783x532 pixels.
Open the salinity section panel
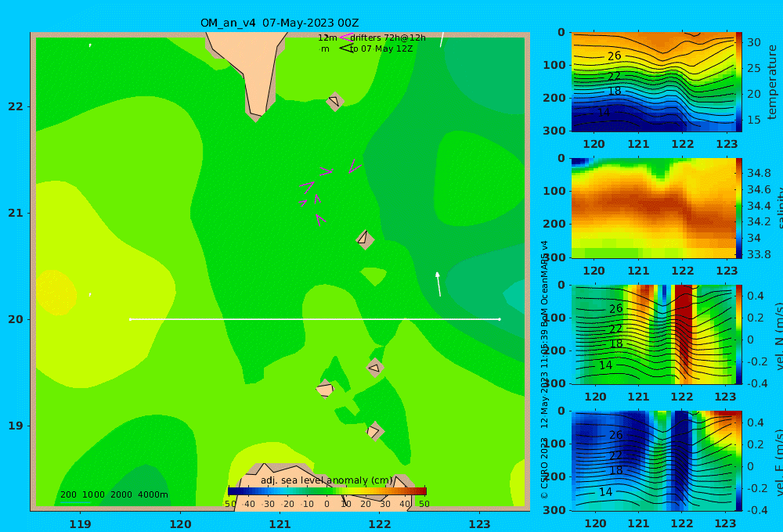[653, 208]
